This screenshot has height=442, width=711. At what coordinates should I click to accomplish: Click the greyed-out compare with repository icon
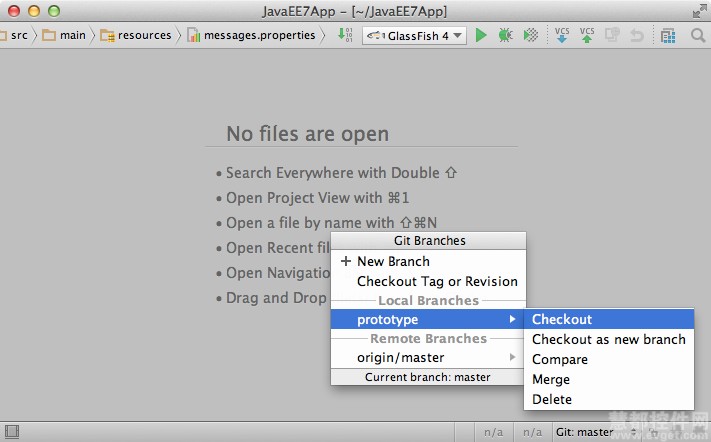click(x=612, y=35)
